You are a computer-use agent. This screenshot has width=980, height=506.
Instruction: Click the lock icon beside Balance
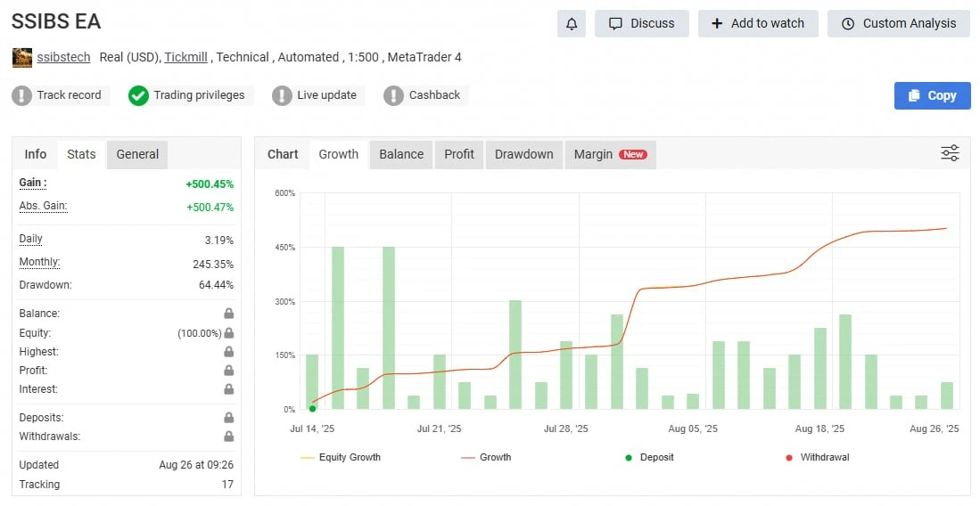[x=229, y=314]
